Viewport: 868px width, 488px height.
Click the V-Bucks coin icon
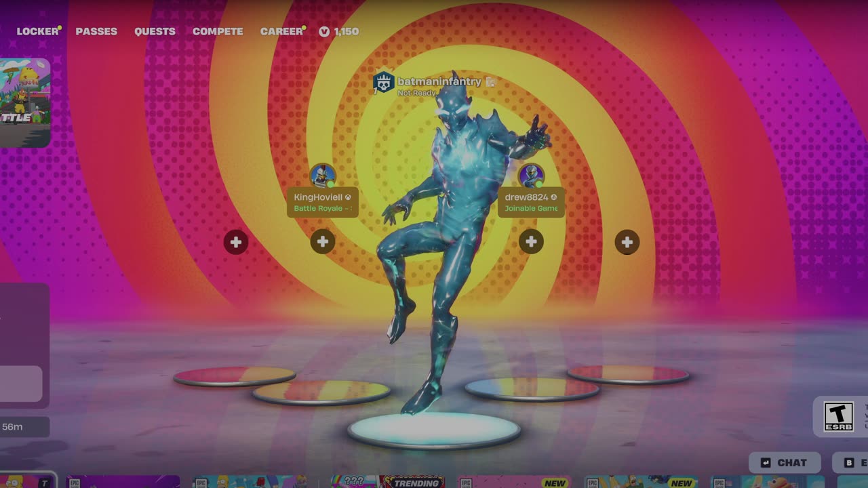tap(324, 31)
